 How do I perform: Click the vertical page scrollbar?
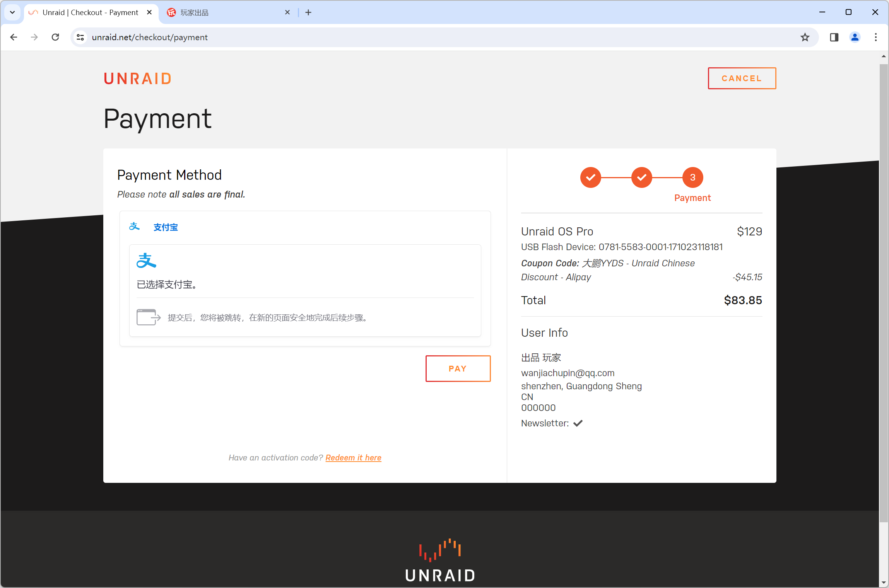click(x=884, y=294)
